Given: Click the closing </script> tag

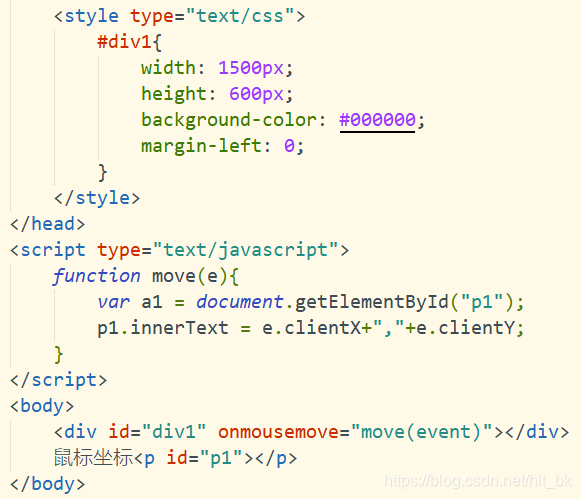Looking at the screenshot, I should (59, 380).
